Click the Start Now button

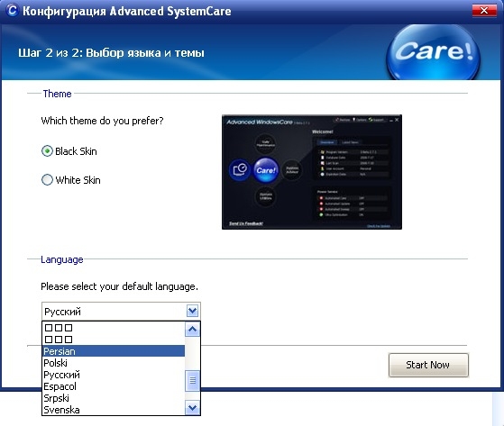tap(428, 365)
